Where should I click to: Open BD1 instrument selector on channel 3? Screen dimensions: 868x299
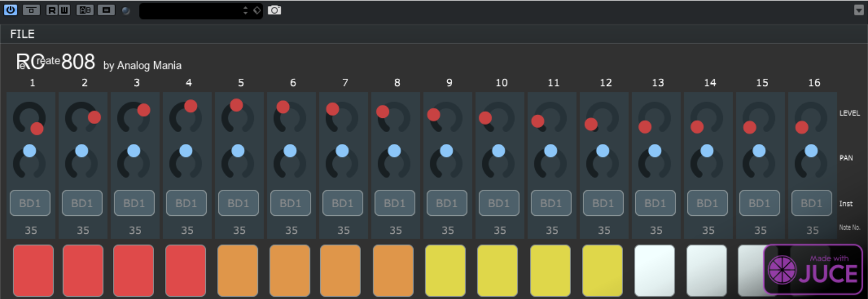pos(135,203)
